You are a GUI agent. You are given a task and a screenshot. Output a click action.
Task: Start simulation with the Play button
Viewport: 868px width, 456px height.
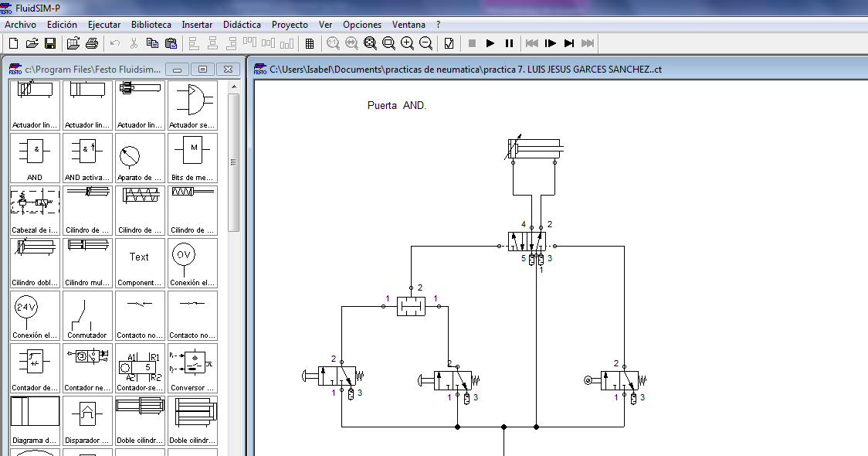pyautogui.click(x=490, y=43)
